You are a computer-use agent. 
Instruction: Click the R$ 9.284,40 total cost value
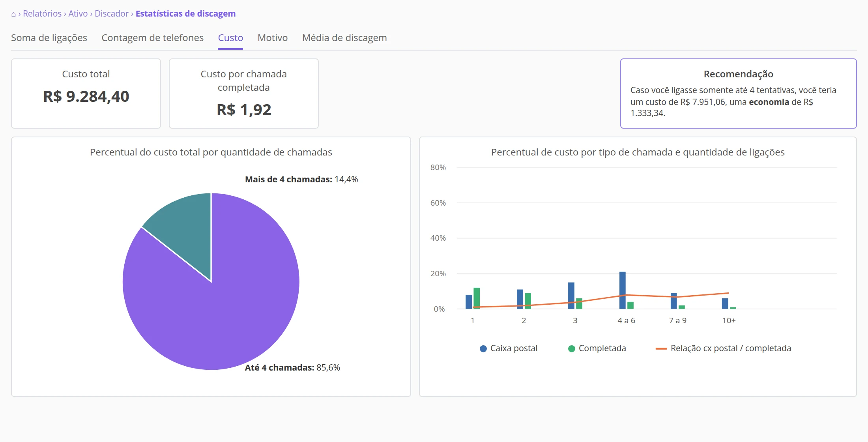[x=86, y=96]
